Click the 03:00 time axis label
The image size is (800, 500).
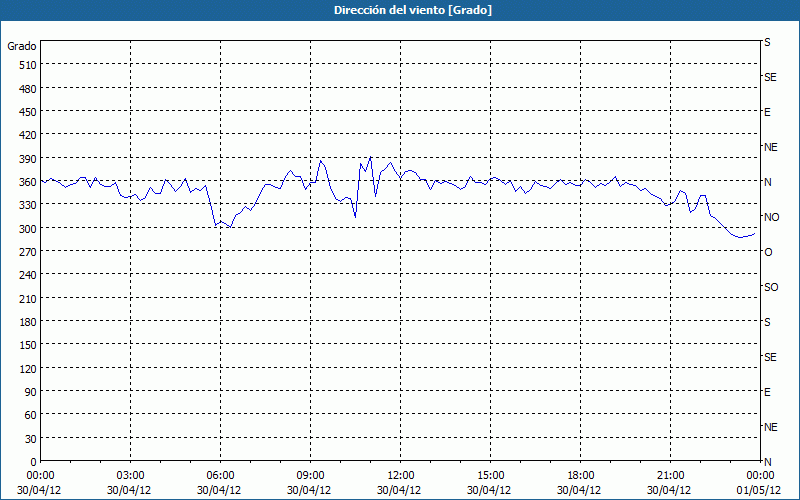click(131, 476)
